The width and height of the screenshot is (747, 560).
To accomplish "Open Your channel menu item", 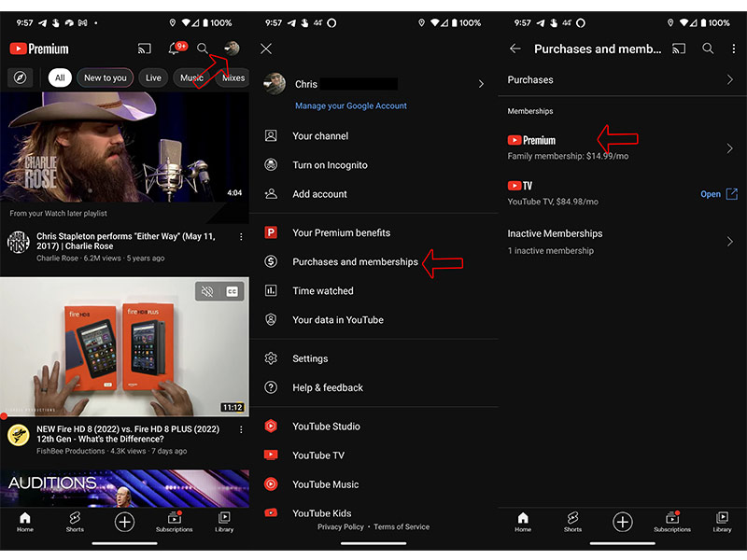I will 373,136.
